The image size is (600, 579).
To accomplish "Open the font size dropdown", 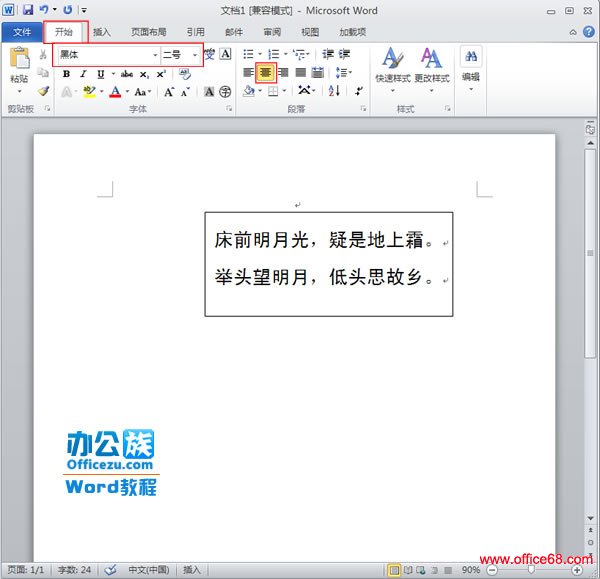I will [195, 55].
